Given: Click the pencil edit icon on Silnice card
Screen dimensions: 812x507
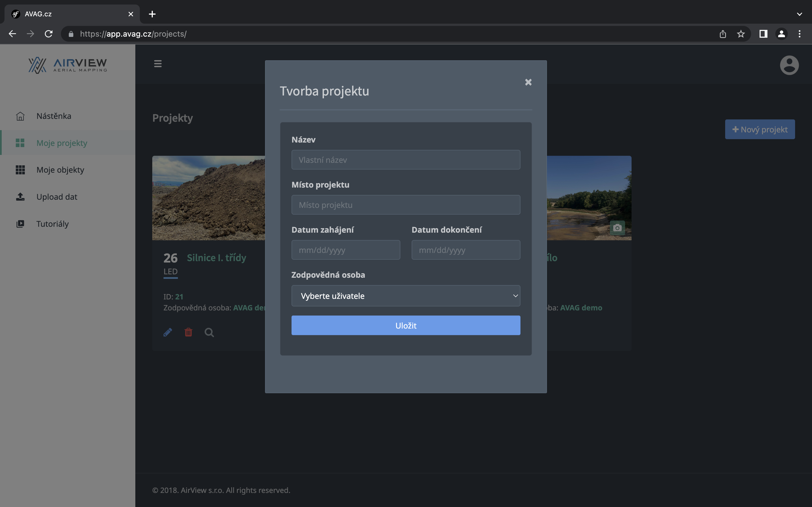Looking at the screenshot, I should pos(168,332).
